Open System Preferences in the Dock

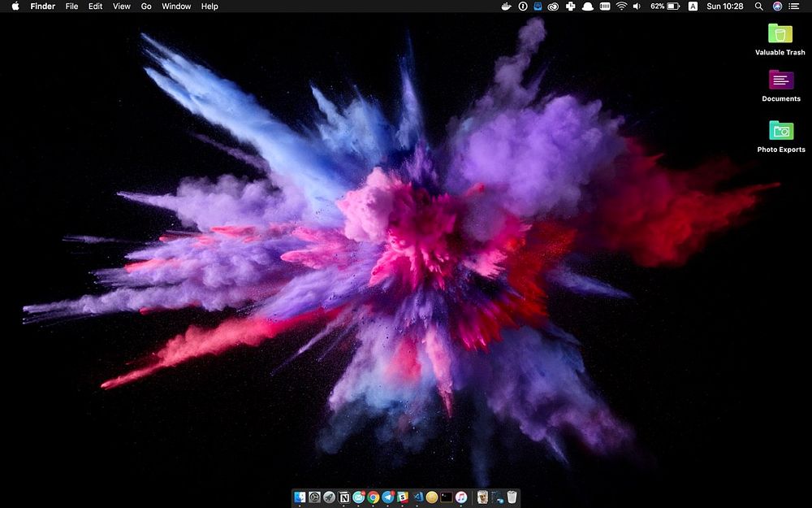pyautogui.click(x=314, y=497)
